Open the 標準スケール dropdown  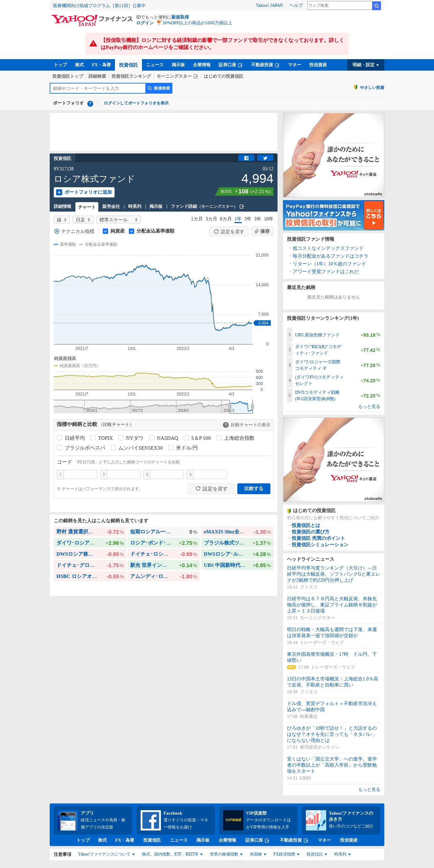point(119,220)
